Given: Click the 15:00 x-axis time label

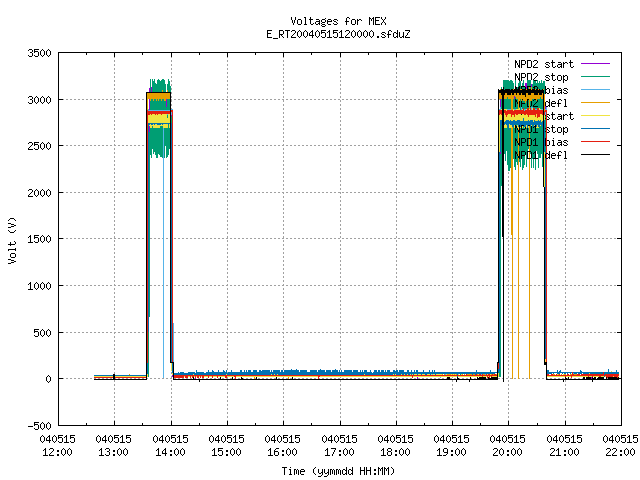Looking at the screenshot, I should tap(226, 453).
